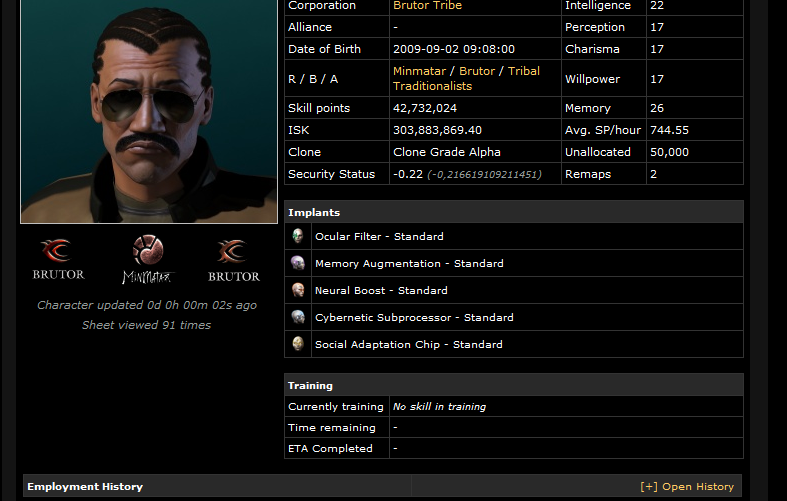Screen dimensions: 787x501
Task: Select the ISK balance value
Action: 437,130
